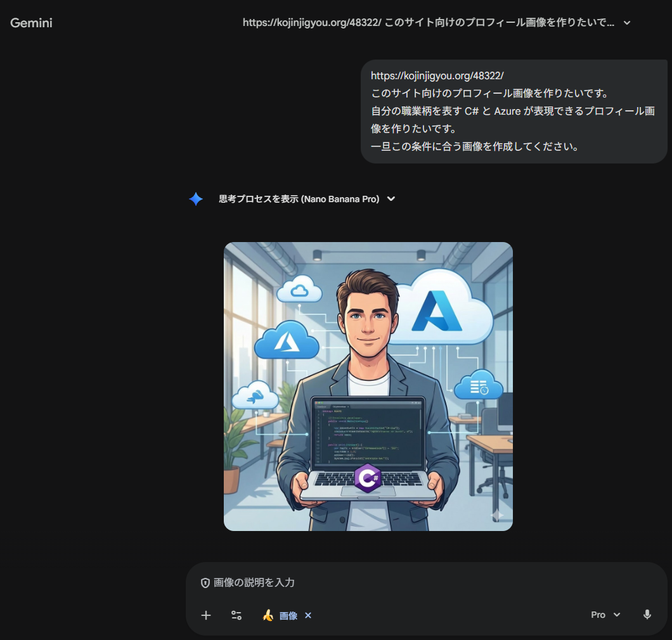Remove the 画像 chip with its X
Viewport: 672px width, 640px height.
[x=308, y=615]
